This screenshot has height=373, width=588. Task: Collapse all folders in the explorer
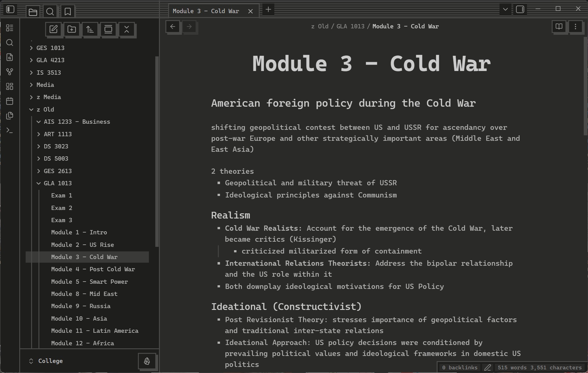pyautogui.click(x=127, y=29)
